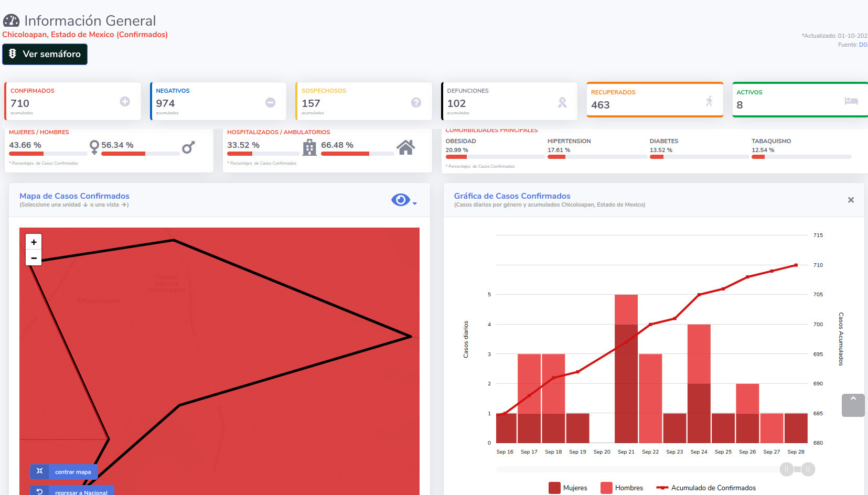Click the 56.34 % men percentage
This screenshot has width=868, height=495.
point(117,145)
